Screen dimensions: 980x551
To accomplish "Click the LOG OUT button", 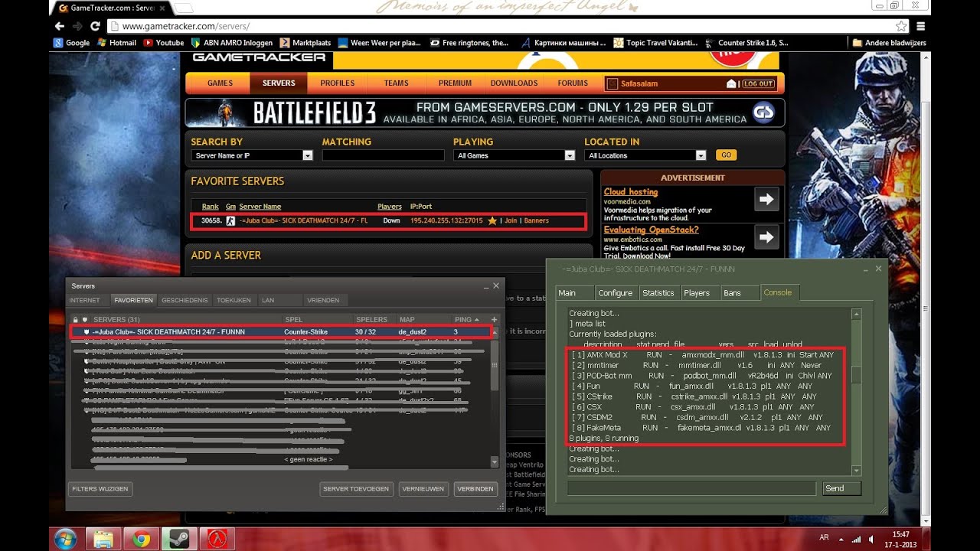I will point(758,83).
